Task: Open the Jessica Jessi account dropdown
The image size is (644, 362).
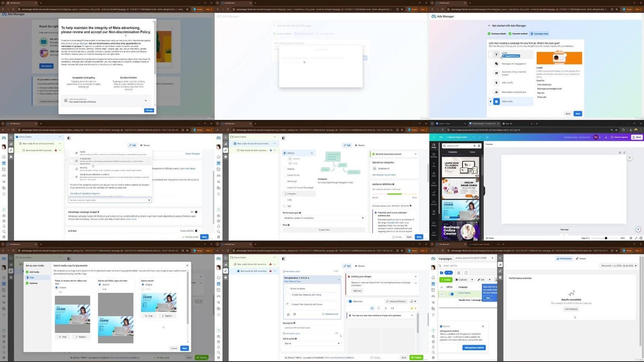Action: tap(474, 258)
